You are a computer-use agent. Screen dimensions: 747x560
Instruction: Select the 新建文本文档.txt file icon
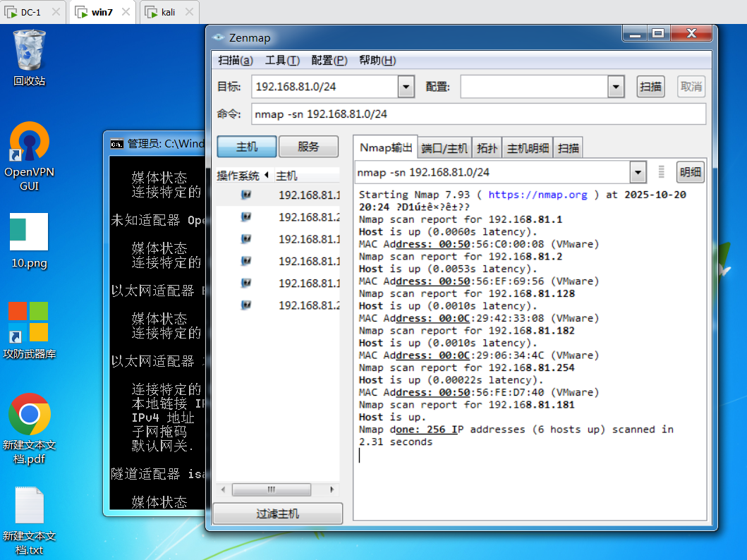(29, 521)
